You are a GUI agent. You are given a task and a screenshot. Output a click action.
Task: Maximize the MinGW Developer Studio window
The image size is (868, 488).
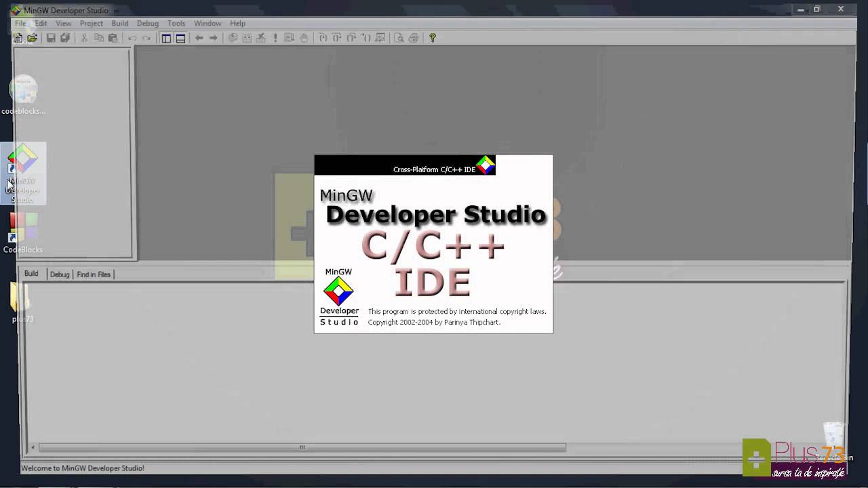pos(817,9)
